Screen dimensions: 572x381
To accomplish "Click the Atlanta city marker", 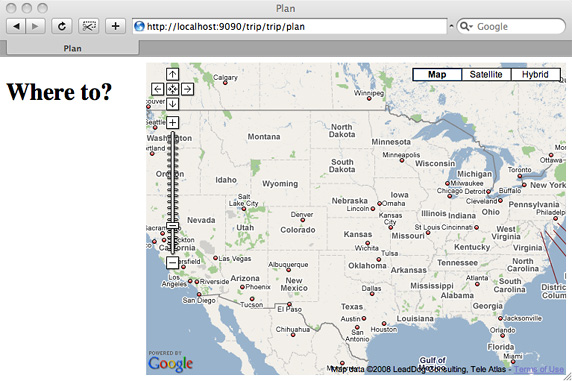I will click(477, 284).
